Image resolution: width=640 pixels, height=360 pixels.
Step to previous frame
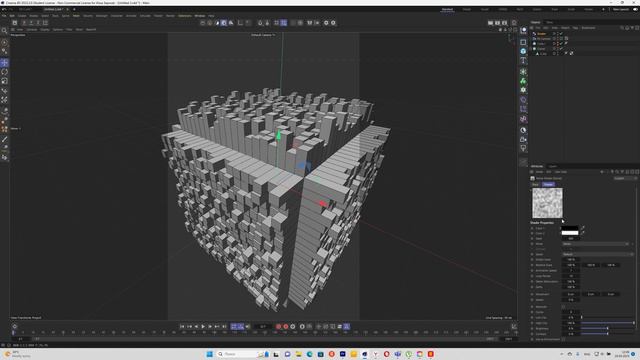click(x=196, y=327)
